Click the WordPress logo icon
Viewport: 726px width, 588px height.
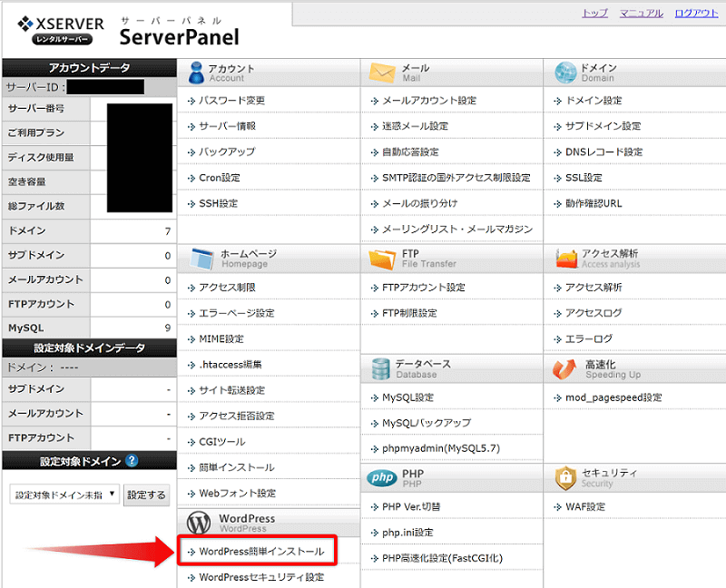click(199, 524)
